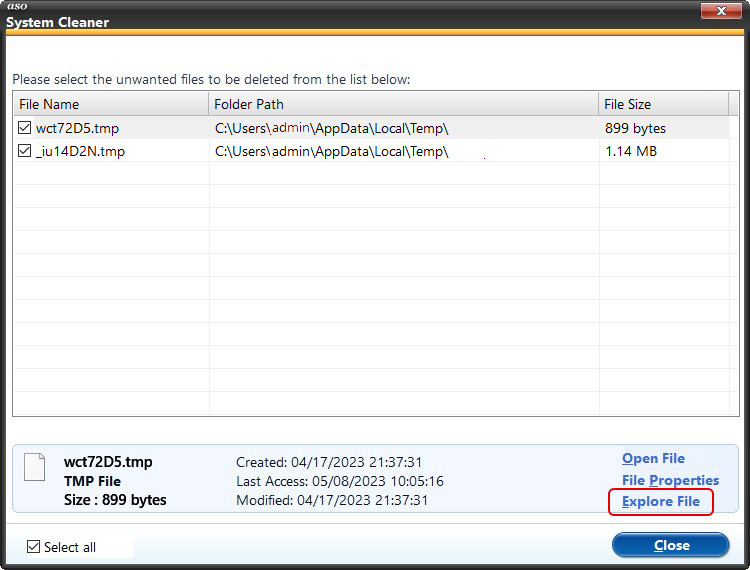Click the Last Access timestamp text
The image size is (750, 570).
[x=340, y=481]
